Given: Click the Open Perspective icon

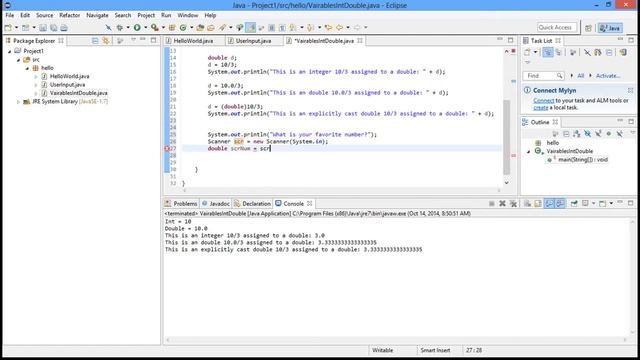Looking at the screenshot, I should [x=588, y=28].
